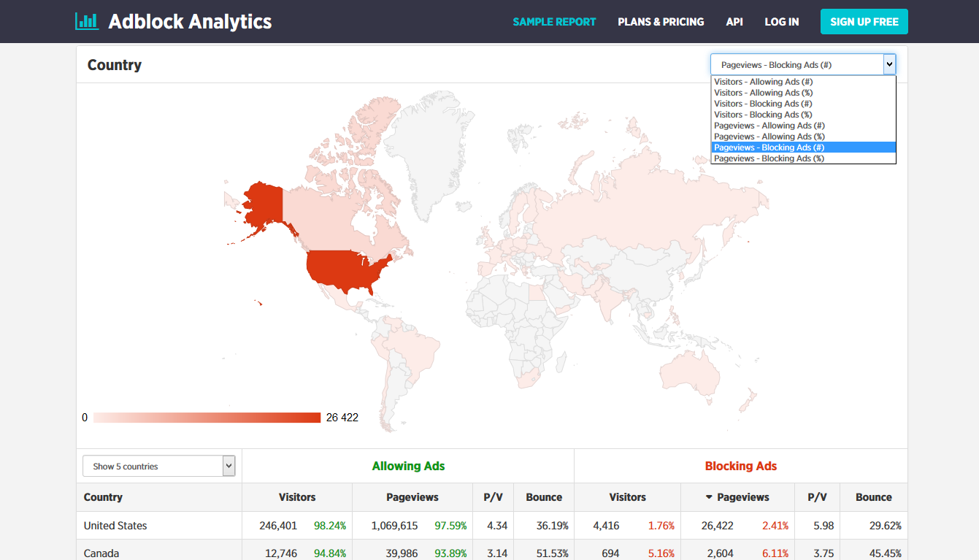Click the map color gradient legend scale
The image size is (979, 560).
point(207,417)
